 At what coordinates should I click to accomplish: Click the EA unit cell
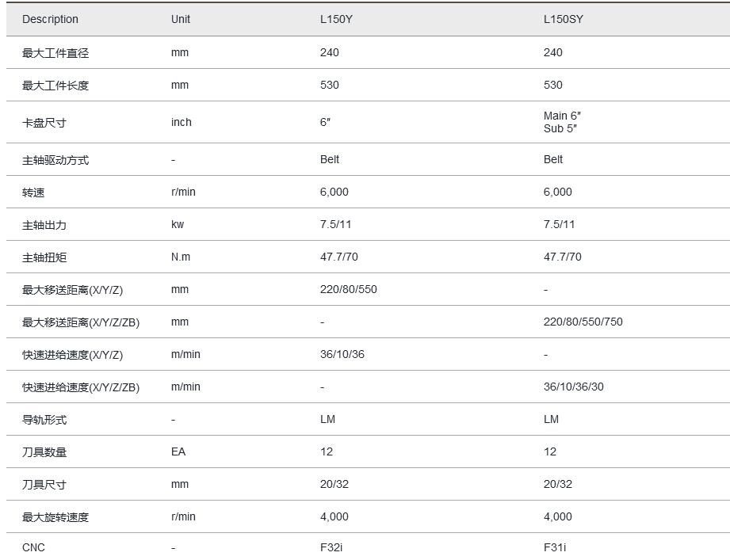[178, 451]
